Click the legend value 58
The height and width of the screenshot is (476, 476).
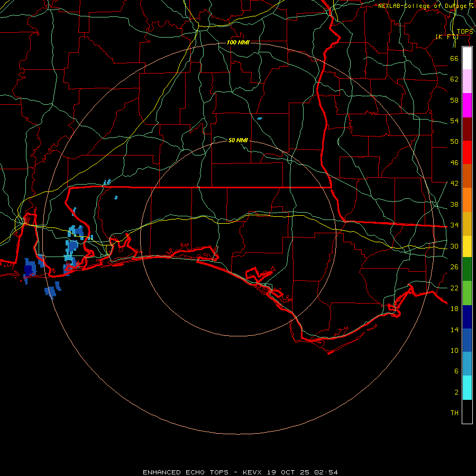(x=454, y=100)
